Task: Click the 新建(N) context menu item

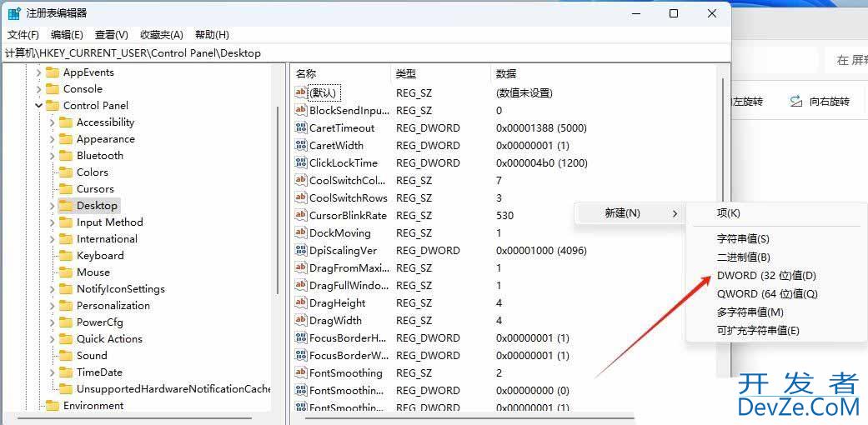Action: (630, 213)
